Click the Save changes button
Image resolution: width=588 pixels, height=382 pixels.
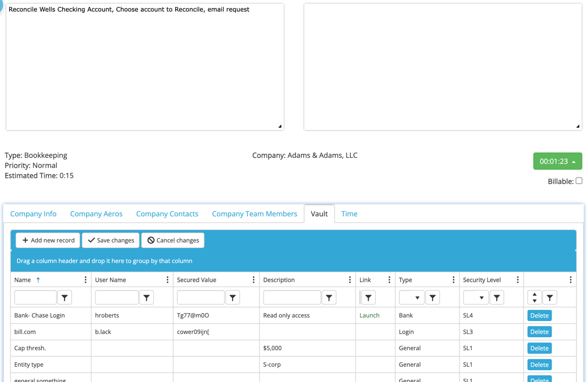point(111,240)
